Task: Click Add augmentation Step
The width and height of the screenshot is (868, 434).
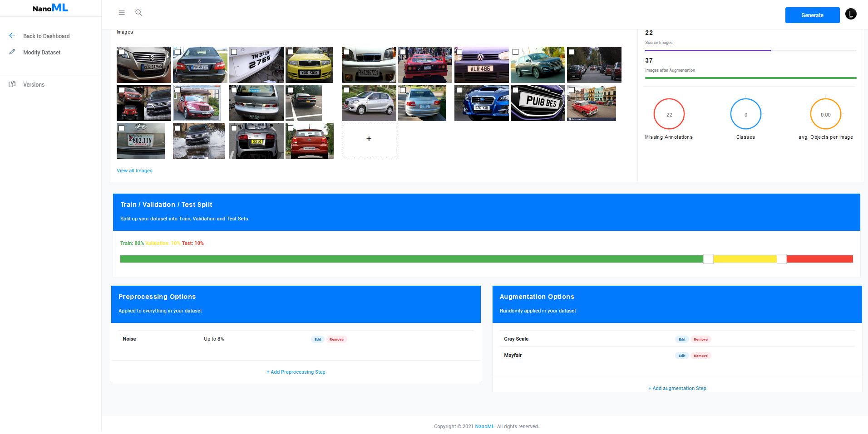Action: (677, 388)
